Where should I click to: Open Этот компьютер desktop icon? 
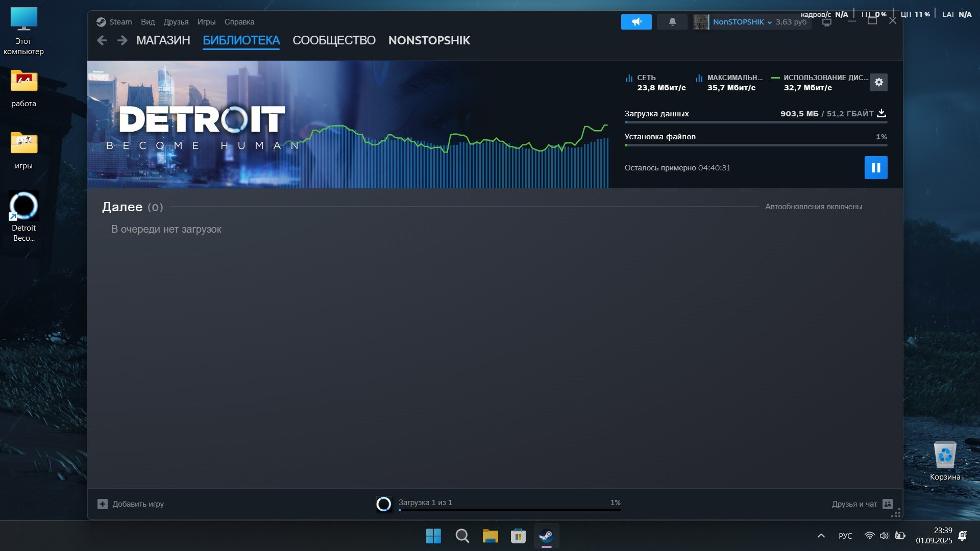coord(23,31)
